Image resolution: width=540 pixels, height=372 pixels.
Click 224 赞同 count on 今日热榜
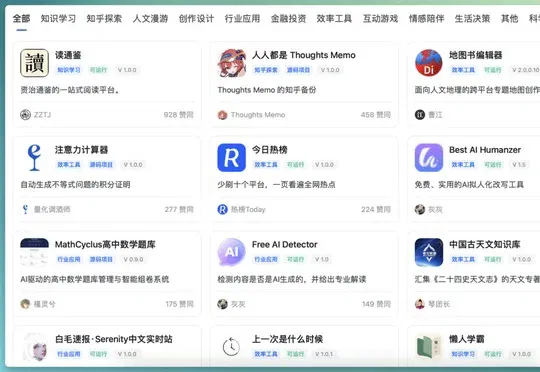coord(376,209)
